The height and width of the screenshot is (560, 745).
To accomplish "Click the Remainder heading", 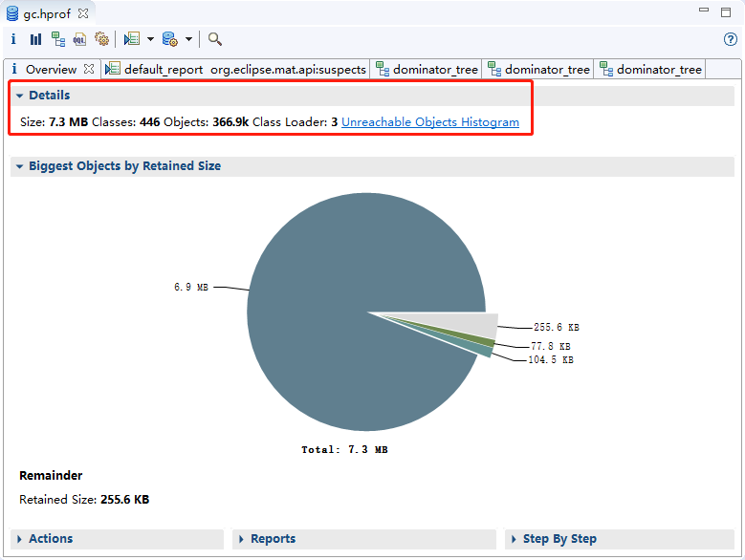I will (51, 476).
